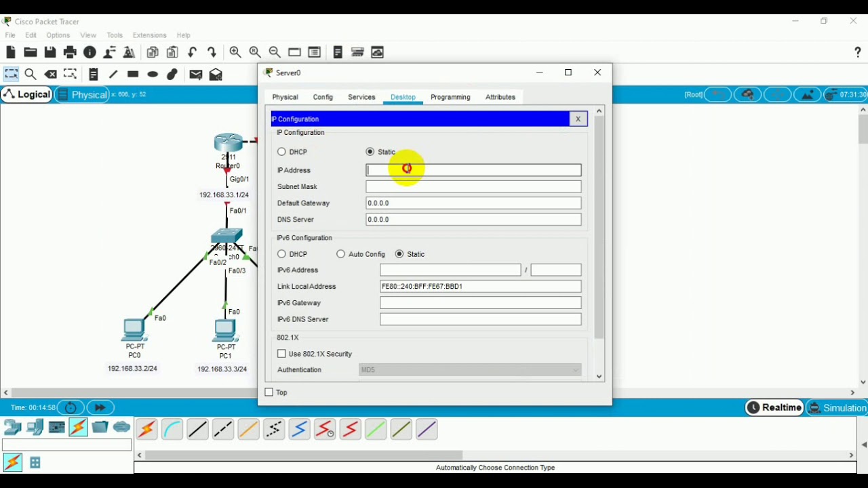
Task: Zoom out on the workspace
Action: (x=275, y=52)
